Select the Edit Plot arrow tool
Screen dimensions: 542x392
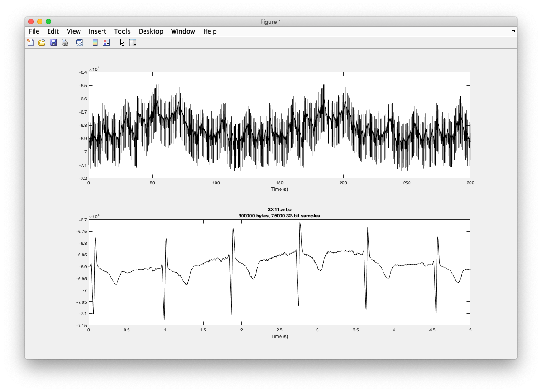tap(122, 42)
